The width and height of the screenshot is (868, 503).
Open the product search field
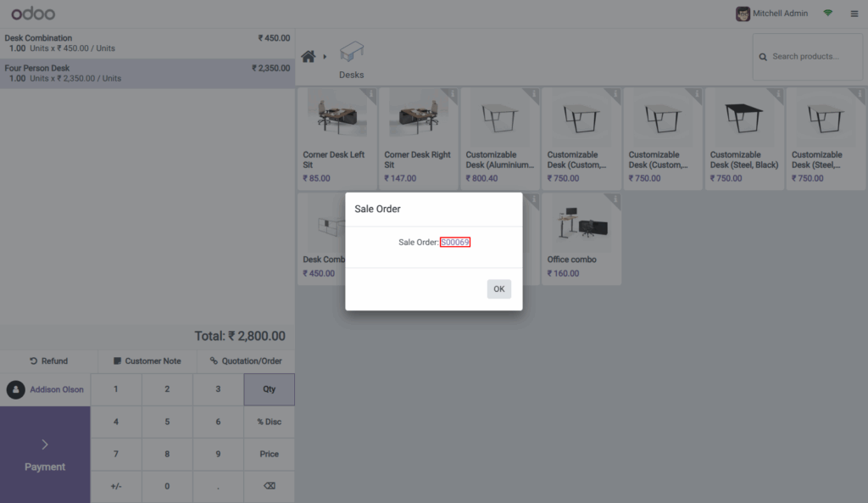pyautogui.click(x=807, y=56)
